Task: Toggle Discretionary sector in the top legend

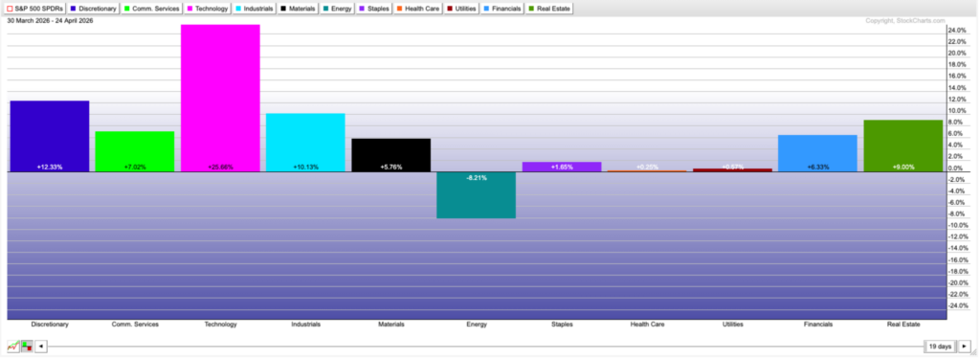Action: (93, 9)
